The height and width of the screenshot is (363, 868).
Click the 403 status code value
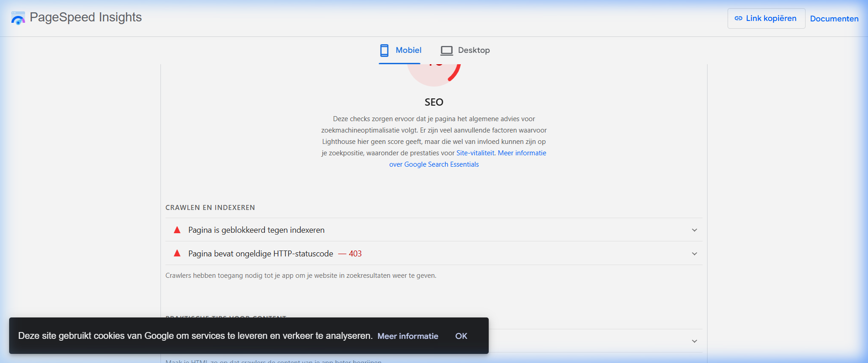coord(355,254)
